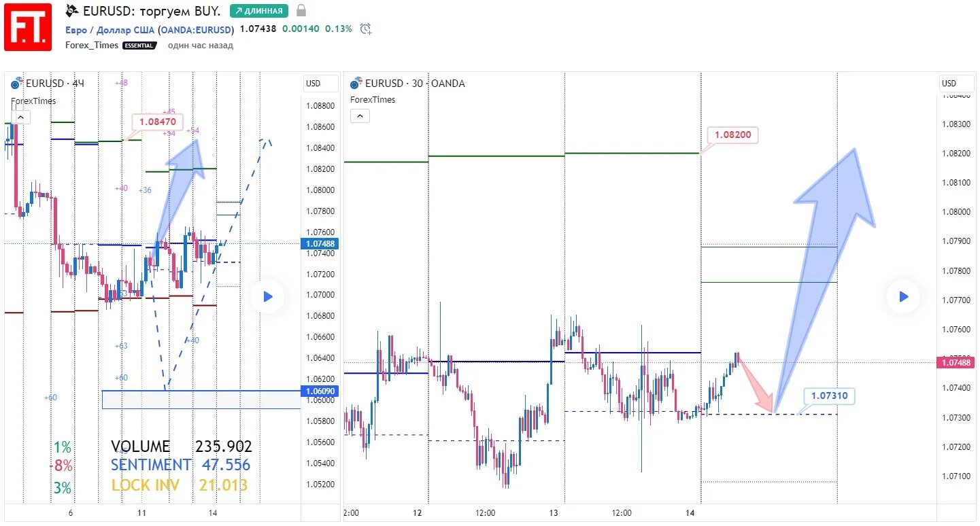
Task: Open the Евро / Доллар США symbol link
Action: [110, 30]
